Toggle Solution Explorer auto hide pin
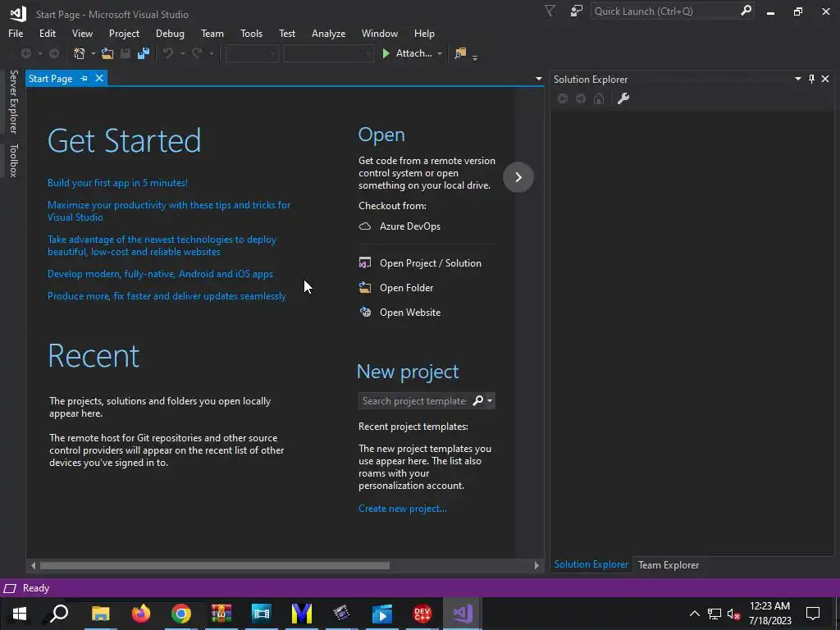 point(811,79)
